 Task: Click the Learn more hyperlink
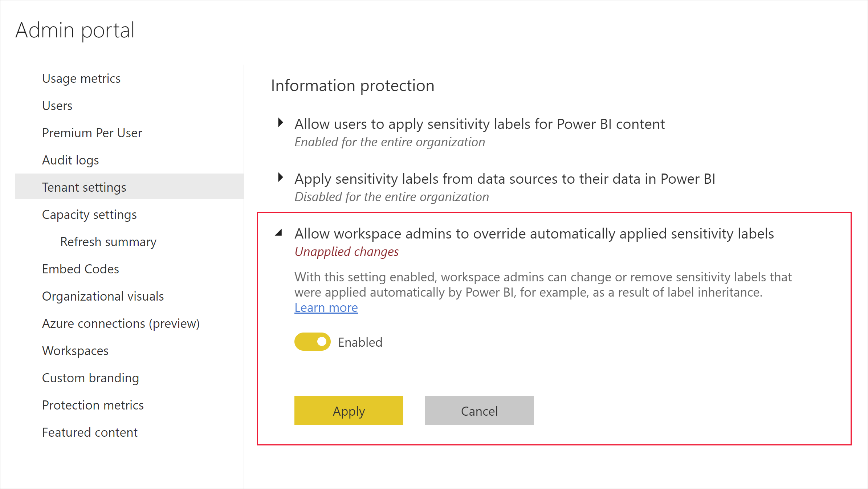point(326,307)
